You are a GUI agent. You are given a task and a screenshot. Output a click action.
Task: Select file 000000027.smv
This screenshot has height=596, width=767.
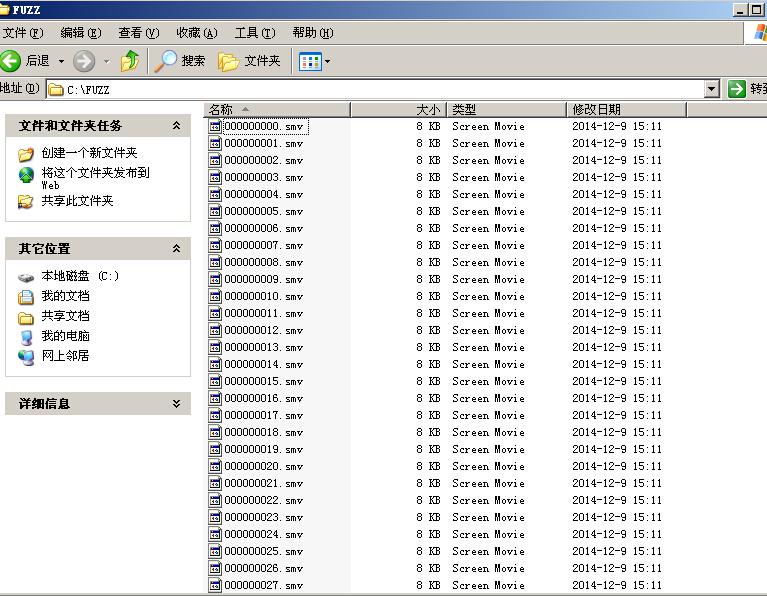(264, 585)
